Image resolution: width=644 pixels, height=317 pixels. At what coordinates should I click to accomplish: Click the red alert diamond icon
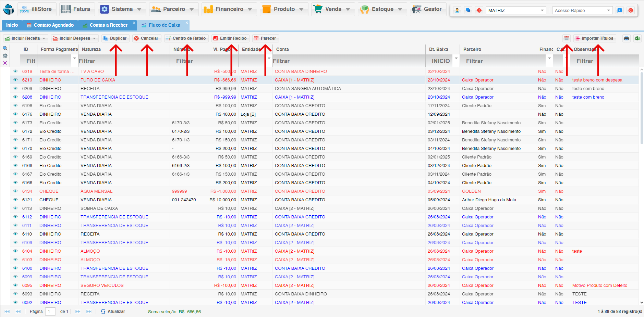click(479, 10)
